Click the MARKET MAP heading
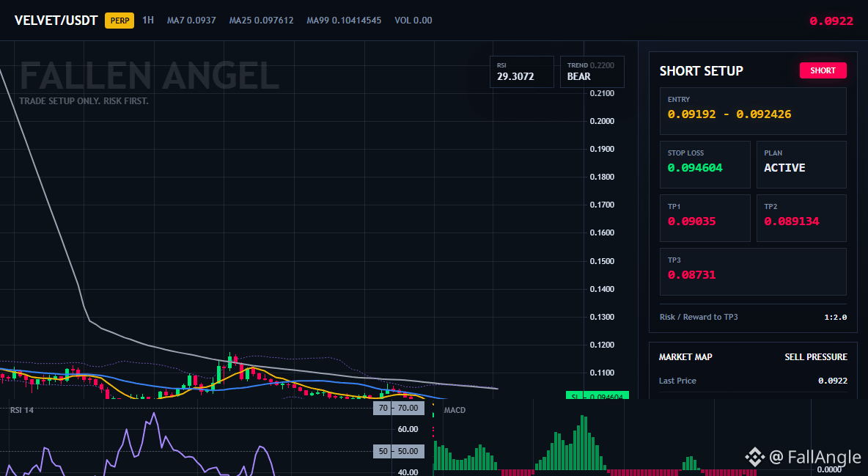The image size is (868, 476). 685,357
